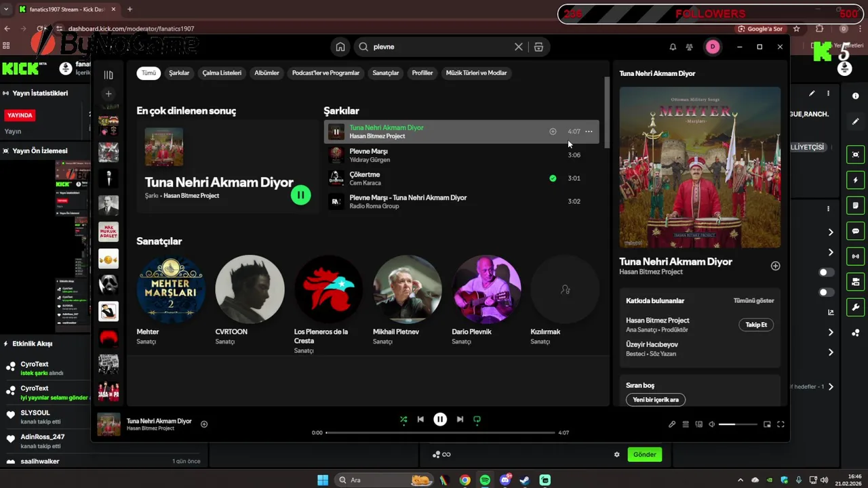Select the 'Podcast'ler ve Programlar' filter chip

pyautogui.click(x=325, y=73)
